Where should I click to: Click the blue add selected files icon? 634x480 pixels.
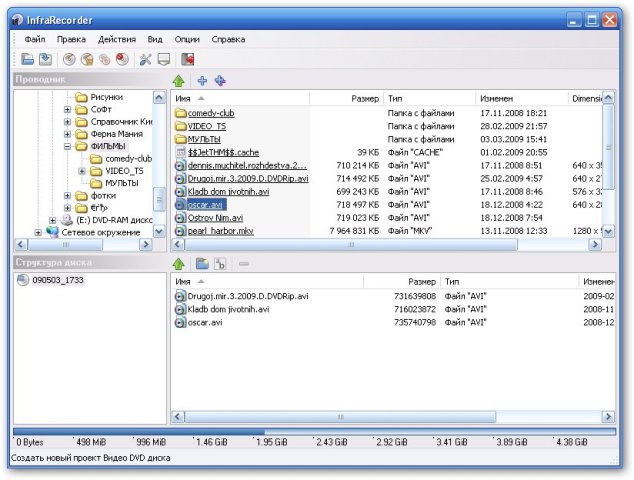pyautogui.click(x=202, y=80)
